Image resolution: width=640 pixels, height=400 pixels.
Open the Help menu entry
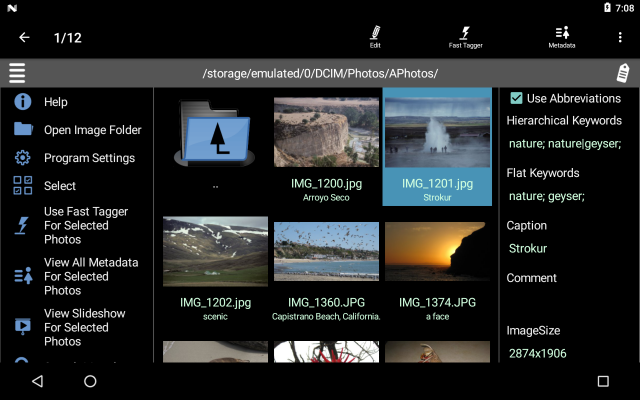[x=56, y=102]
